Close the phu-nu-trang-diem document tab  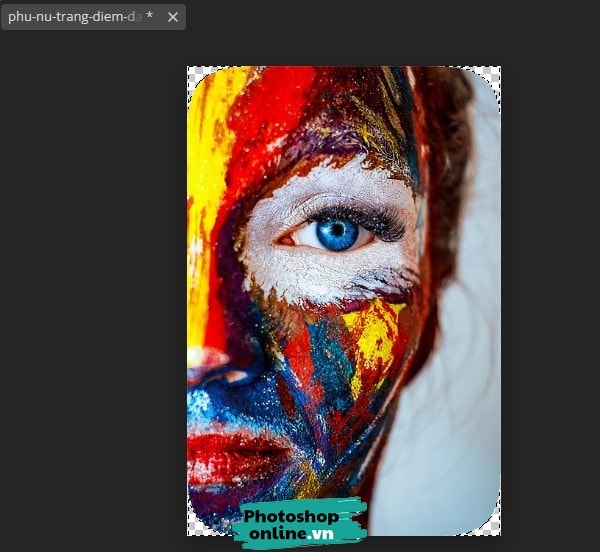click(x=173, y=17)
